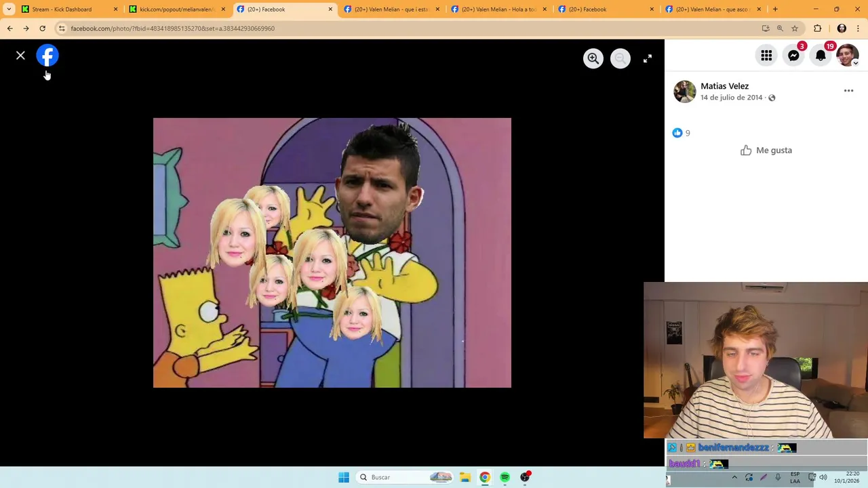
Task: Open post date 14 de julio de 2014
Action: (731, 98)
